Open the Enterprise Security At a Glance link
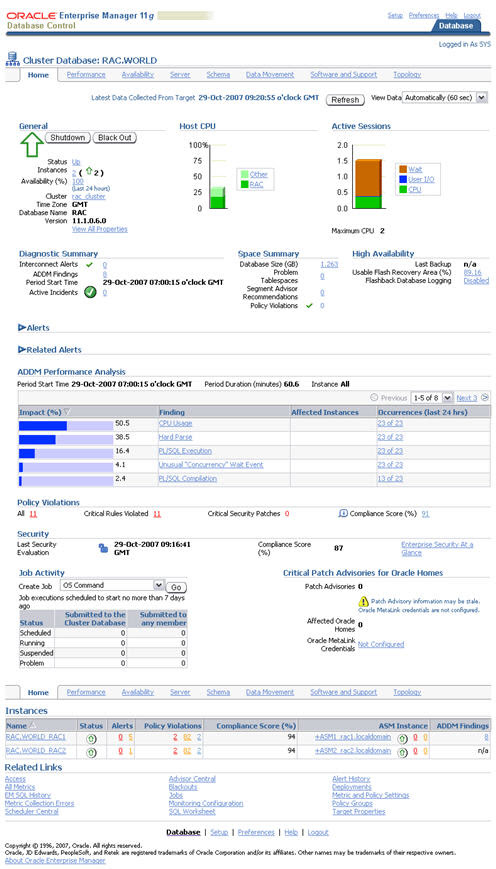 (437, 549)
